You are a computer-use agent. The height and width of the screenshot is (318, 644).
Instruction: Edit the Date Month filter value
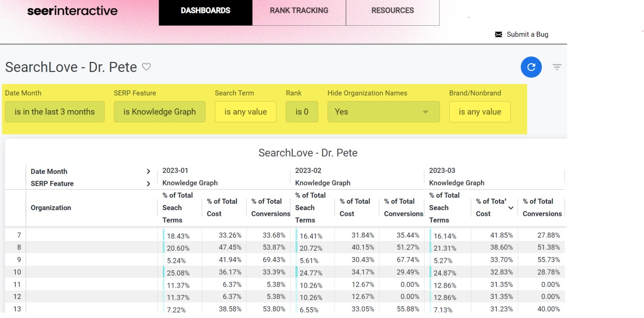tap(55, 112)
